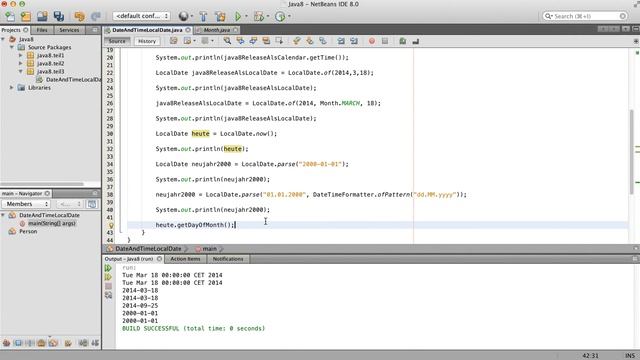
Task: Collapse the Source Packages node
Action: 12,47
